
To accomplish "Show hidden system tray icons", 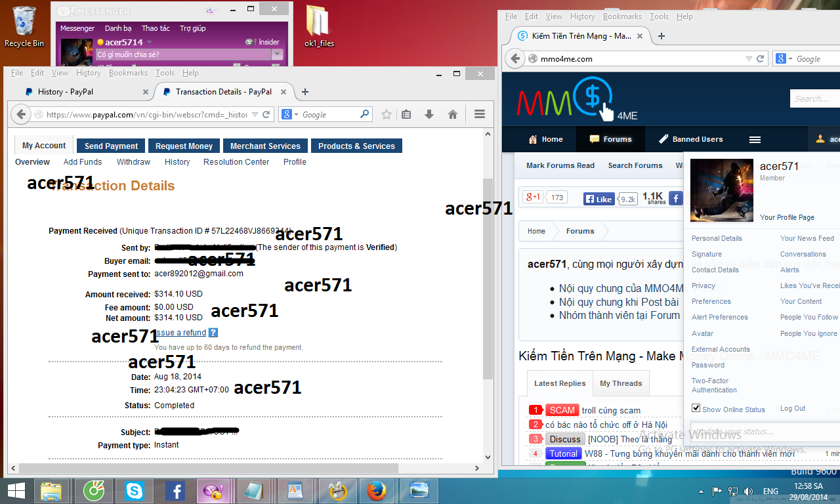I will click(702, 491).
